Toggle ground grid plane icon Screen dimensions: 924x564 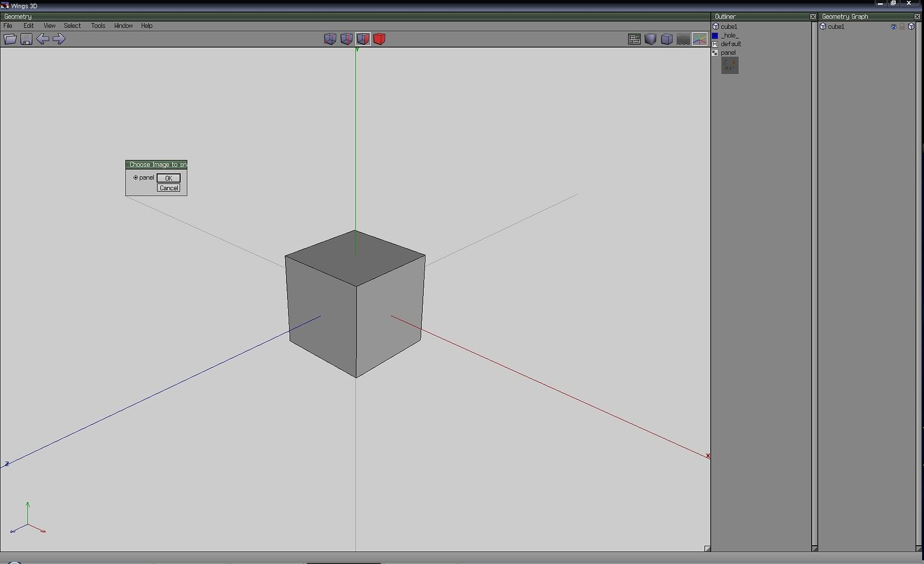pos(683,39)
